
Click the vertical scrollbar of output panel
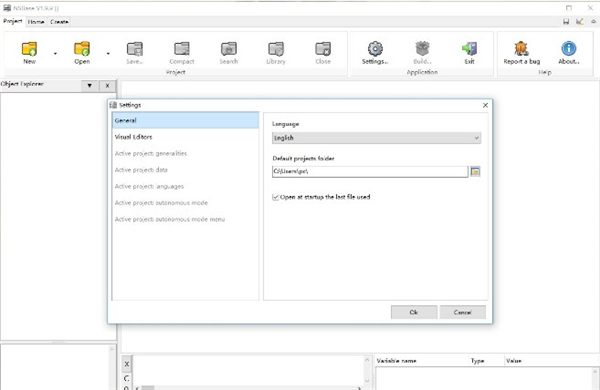click(x=367, y=370)
